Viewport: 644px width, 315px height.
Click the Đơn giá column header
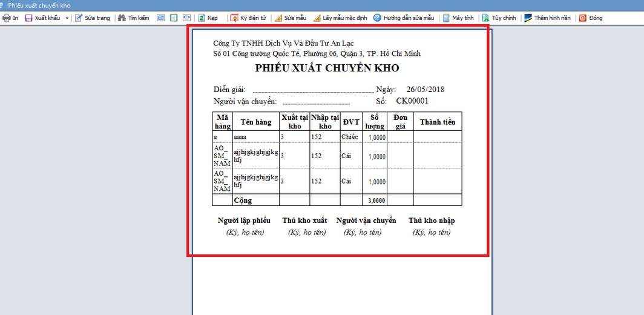pos(400,121)
